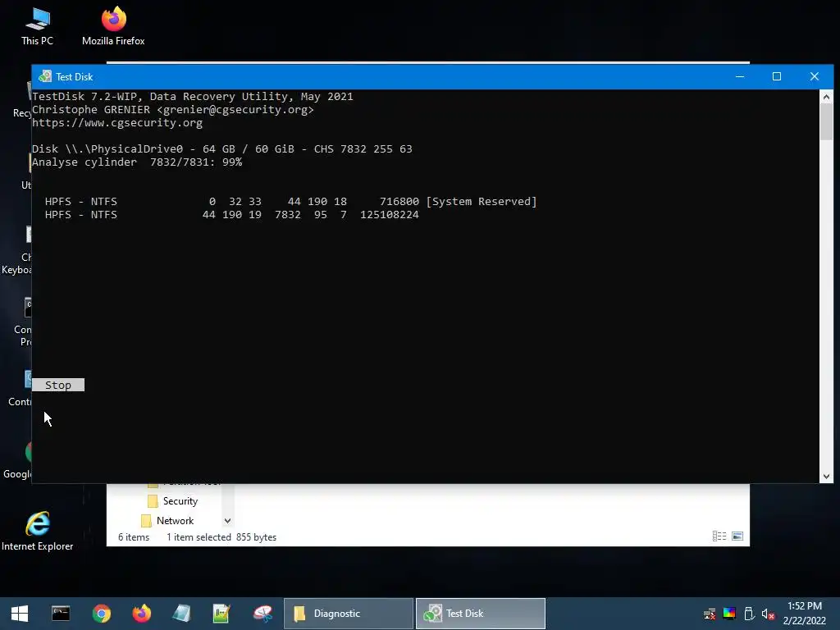
Task: Click the network tray icon
Action: pyautogui.click(x=710, y=614)
